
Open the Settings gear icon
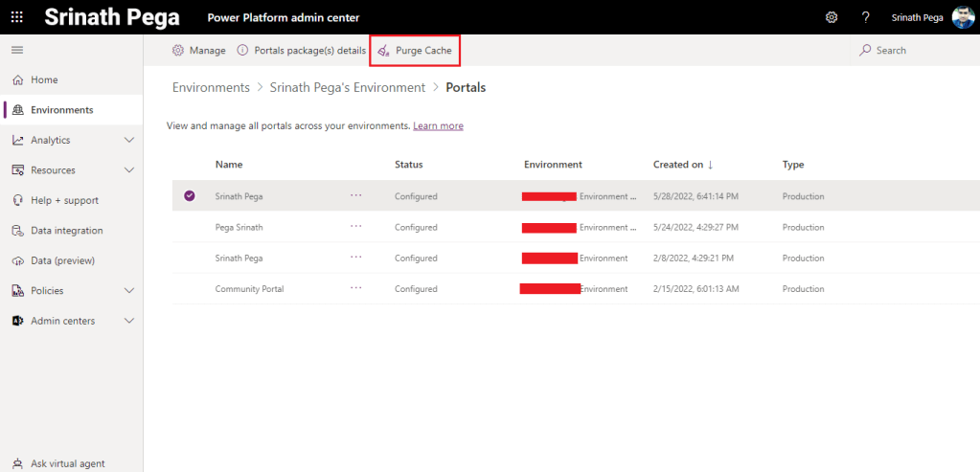click(831, 17)
